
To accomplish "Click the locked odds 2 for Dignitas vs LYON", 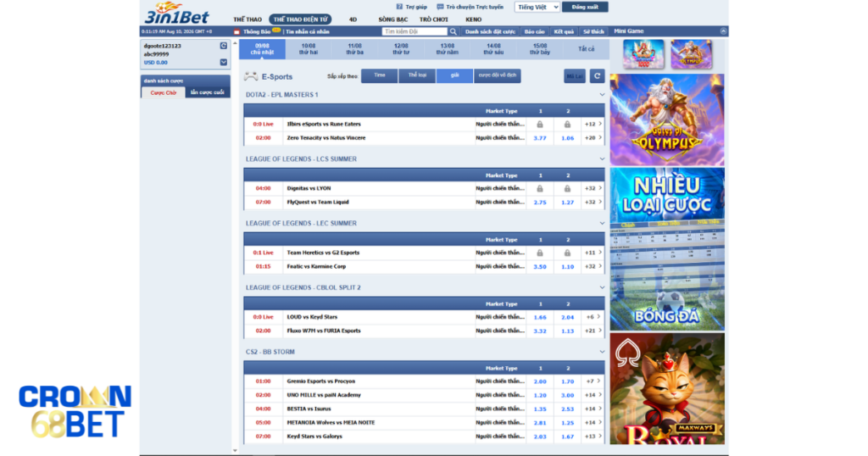I will tap(567, 189).
